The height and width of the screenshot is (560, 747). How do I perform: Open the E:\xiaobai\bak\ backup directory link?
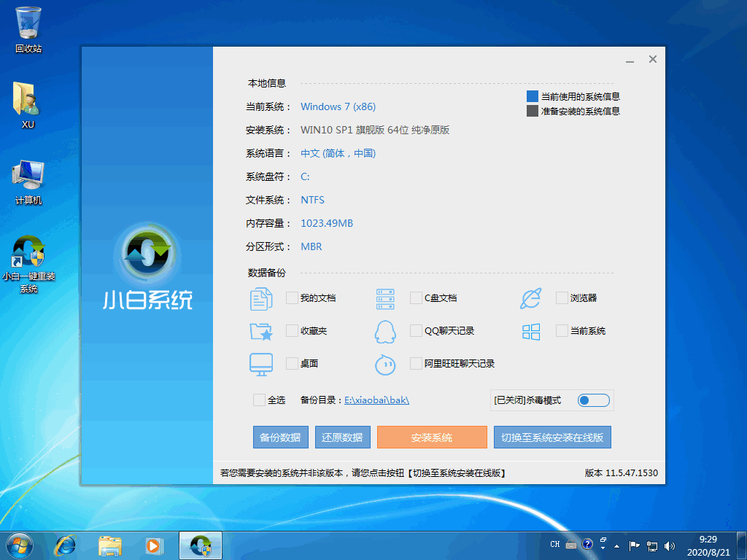376,400
